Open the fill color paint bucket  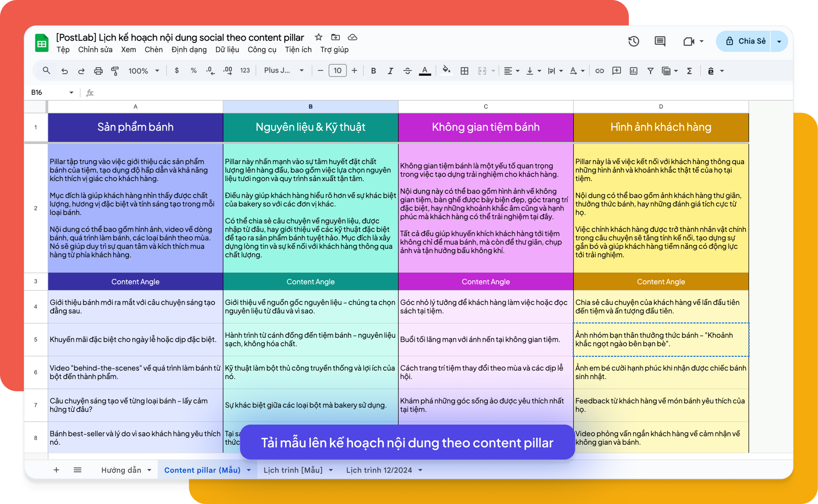[446, 70]
